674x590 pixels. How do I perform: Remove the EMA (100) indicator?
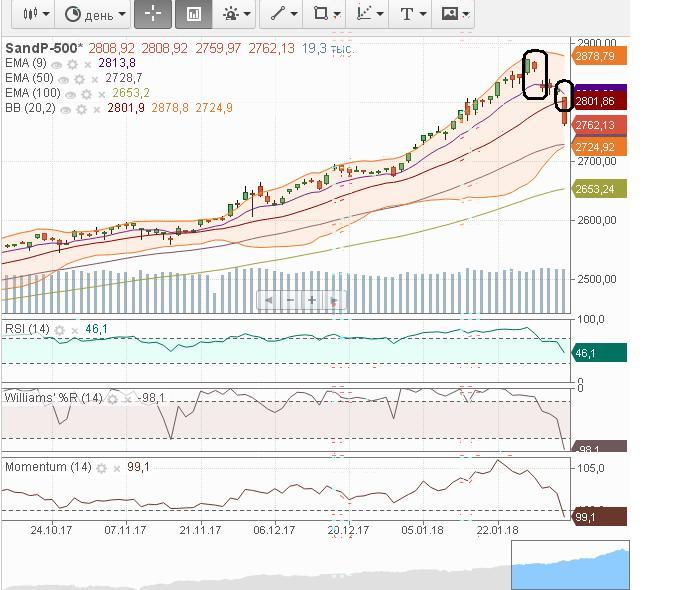(101, 95)
